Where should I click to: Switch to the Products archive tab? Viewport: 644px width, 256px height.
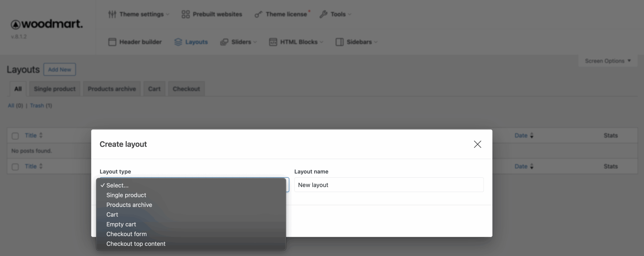(x=112, y=89)
